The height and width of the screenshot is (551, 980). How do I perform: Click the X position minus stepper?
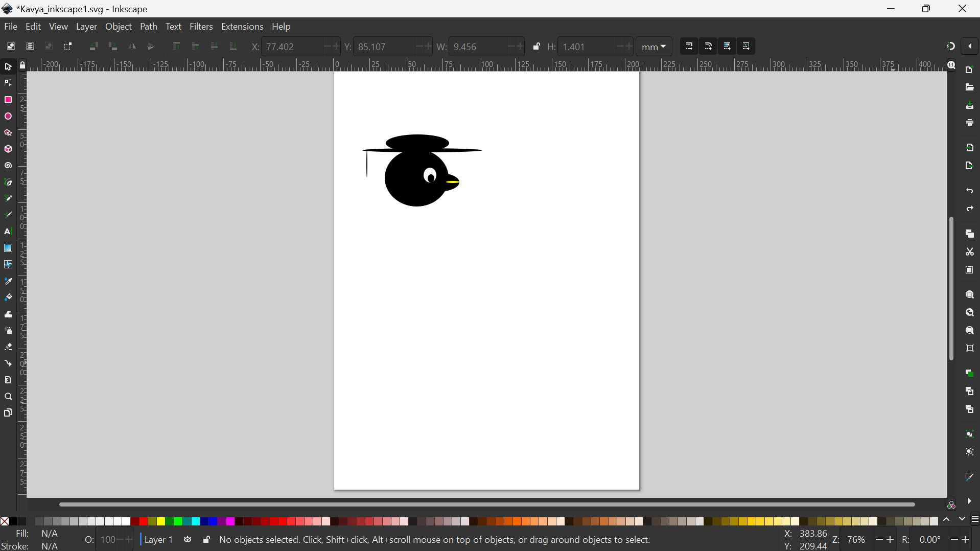click(x=327, y=47)
